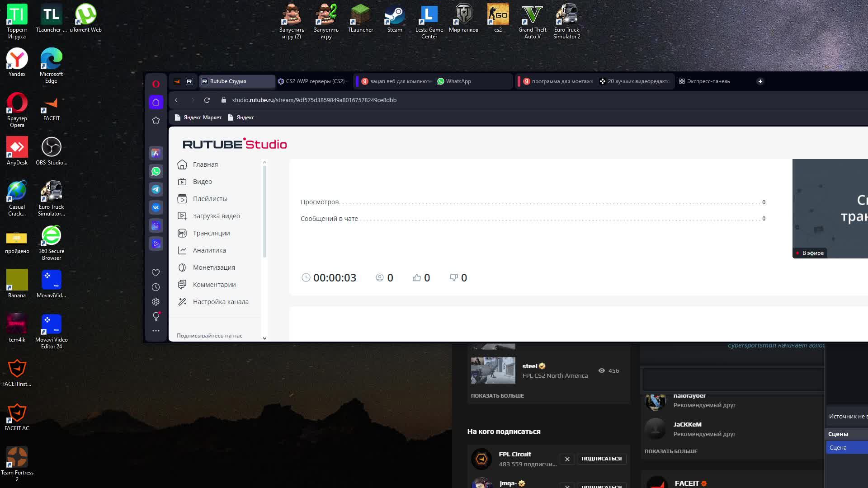
Task: Open history clock icon in Opera sidebar
Action: coord(156,287)
